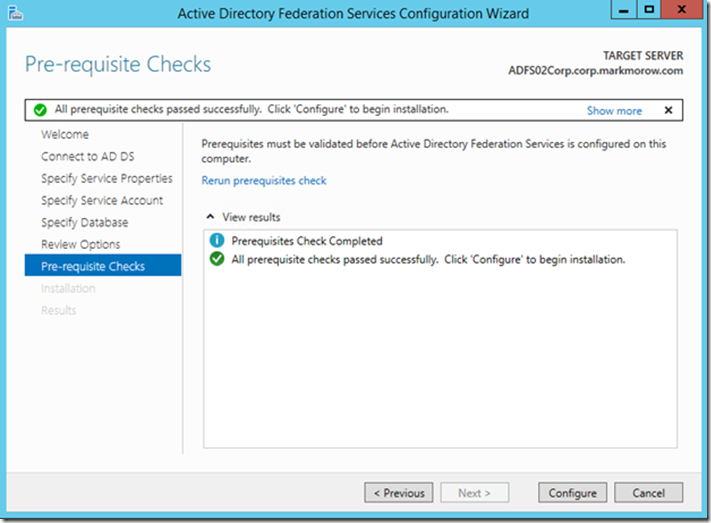This screenshot has height=523, width=711.
Task: Cancel the configuration wizard
Action: tap(648, 493)
